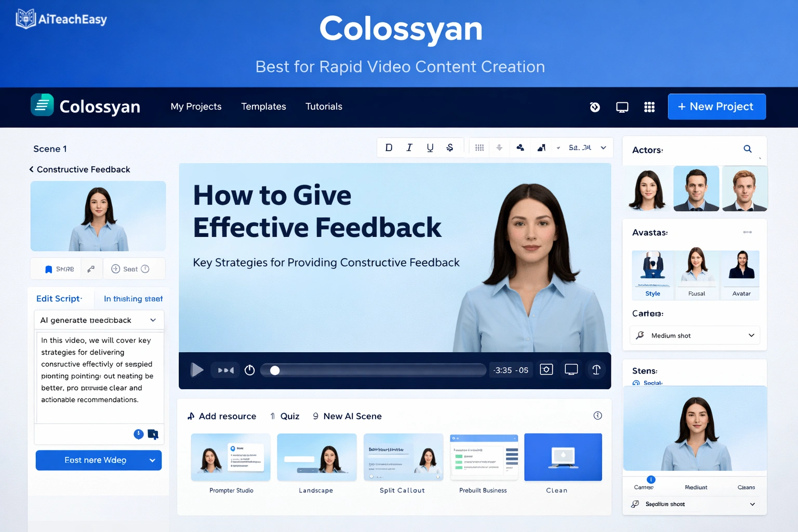Click the snapshot camera icon in the player bar

point(546,369)
